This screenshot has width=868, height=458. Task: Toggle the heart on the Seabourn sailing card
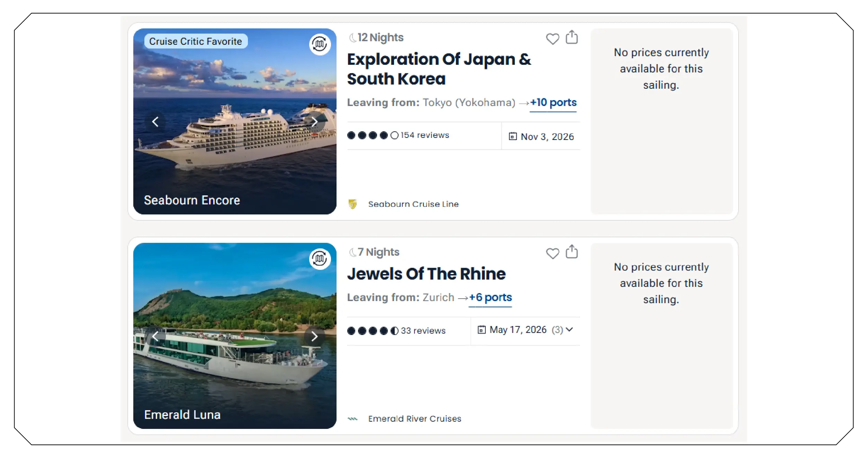tap(552, 39)
